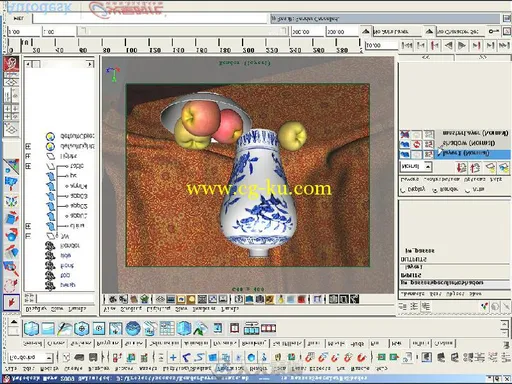
Task: Click the blue sphere rendering selection mask
Action: 251,358
